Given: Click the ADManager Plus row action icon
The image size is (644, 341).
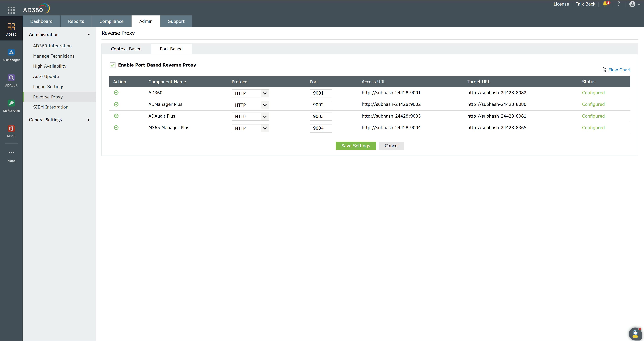Looking at the screenshot, I should click(116, 104).
